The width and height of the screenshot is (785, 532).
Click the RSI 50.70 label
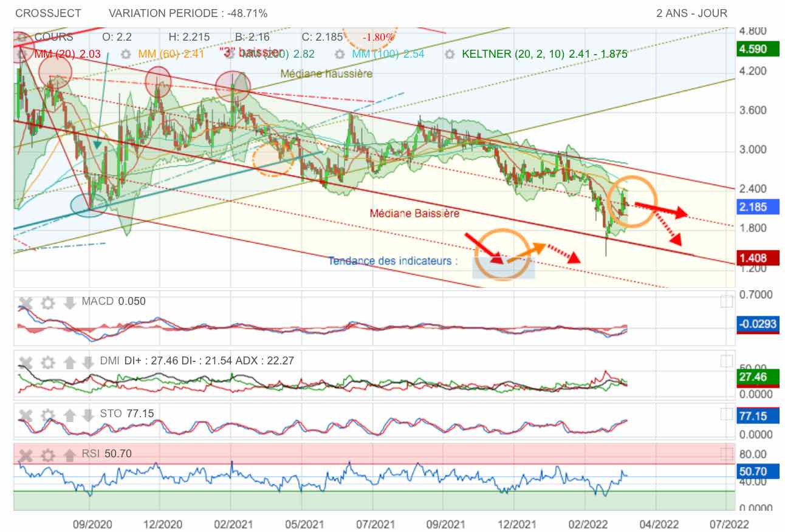pyautogui.click(x=106, y=454)
